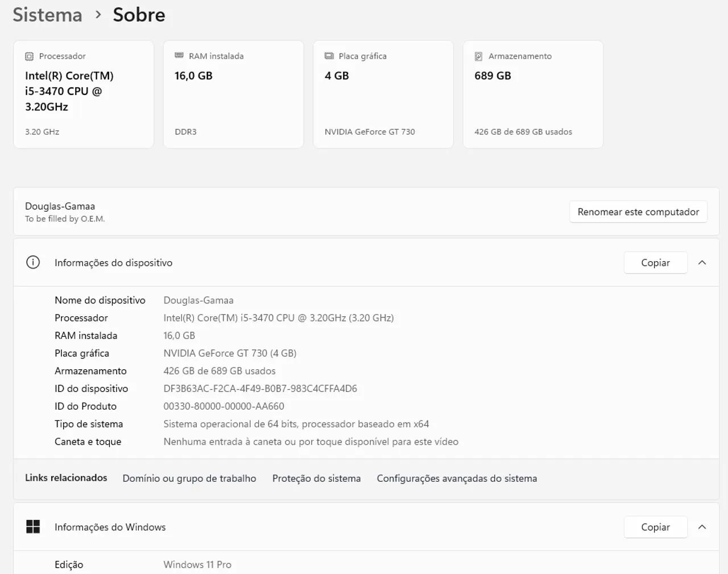728x574 pixels.
Task: Click the product ID 00330-80000-00000-AA660
Action: [224, 406]
